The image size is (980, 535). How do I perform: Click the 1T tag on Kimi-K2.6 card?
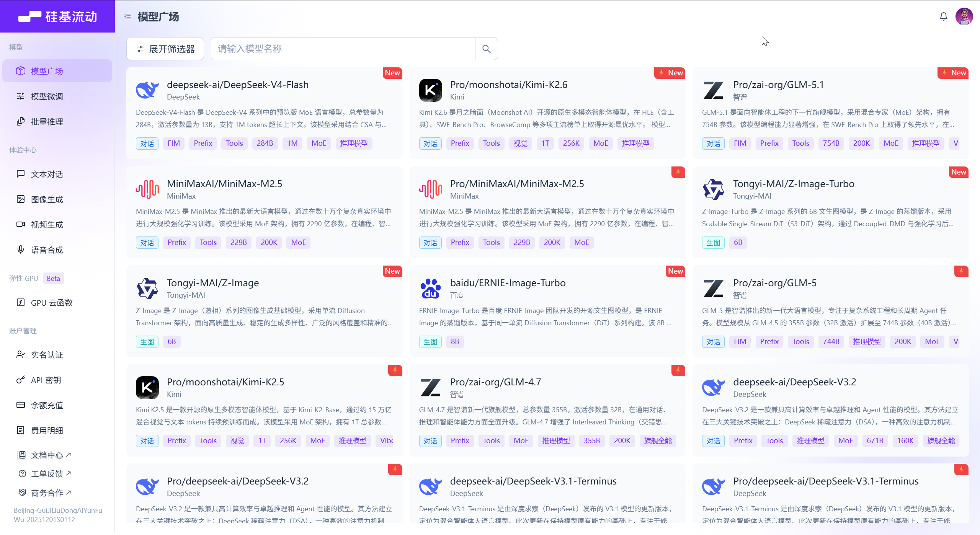pos(545,144)
